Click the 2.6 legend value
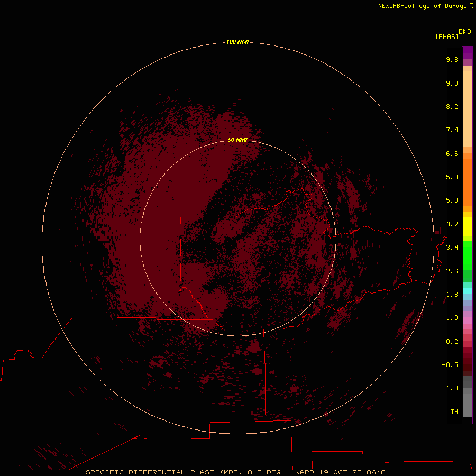Screen dimensions: 476x476 coord(452,271)
